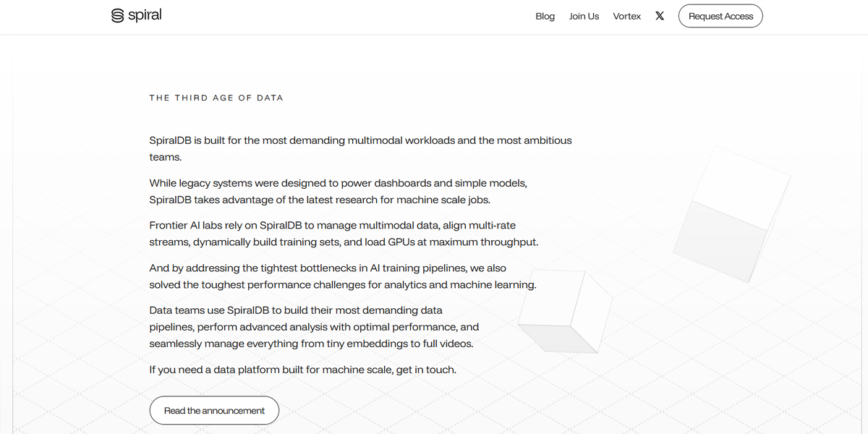
Task: Open the X (Twitter) social icon
Action: (660, 16)
